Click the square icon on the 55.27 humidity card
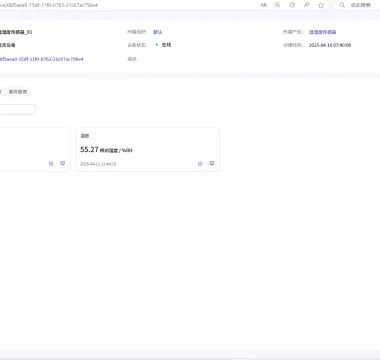Viewport: 380px width, 360px height. click(x=200, y=163)
